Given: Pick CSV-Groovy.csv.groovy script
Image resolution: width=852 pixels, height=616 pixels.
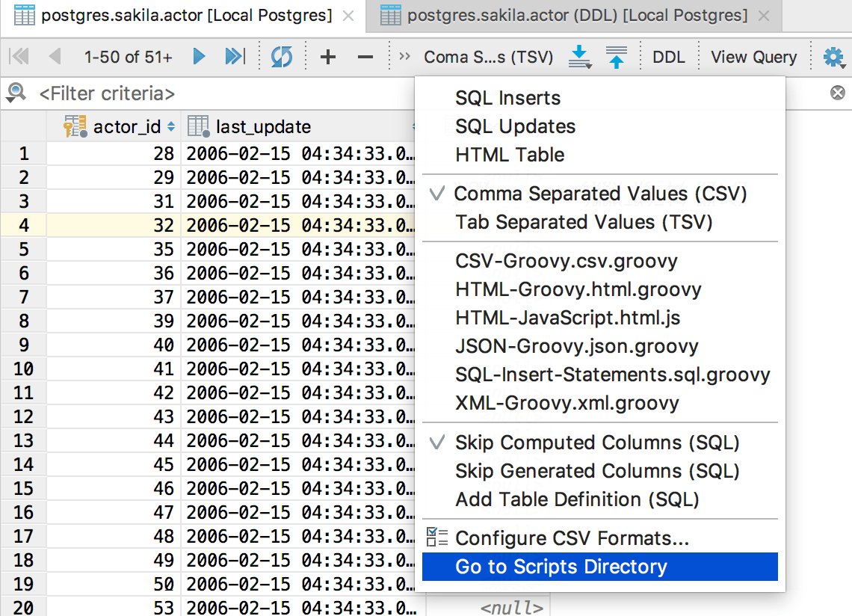Looking at the screenshot, I should click(x=600, y=261).
